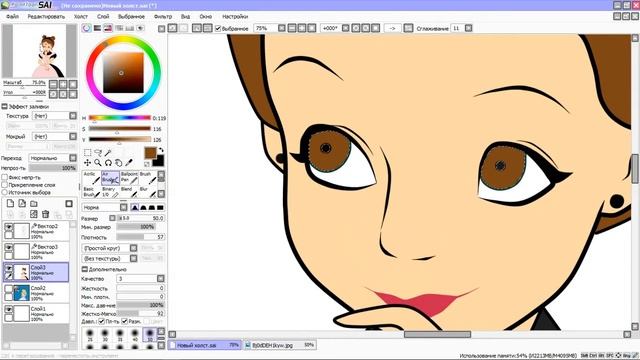Select the zoom magnifier tool

[x=98, y=162]
